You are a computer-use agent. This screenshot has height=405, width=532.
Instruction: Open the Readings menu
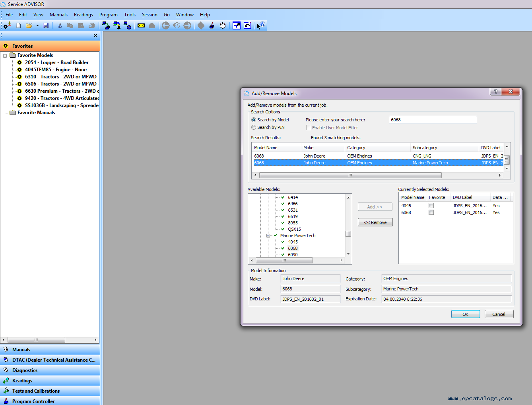pos(83,15)
